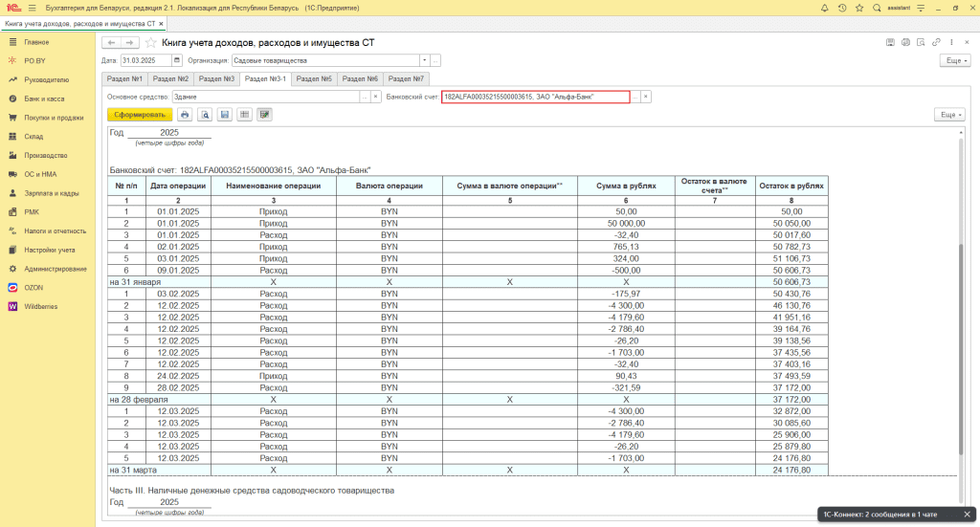The width and height of the screenshot is (980, 527).
Task: Open the Руководителю section
Action: (46, 80)
